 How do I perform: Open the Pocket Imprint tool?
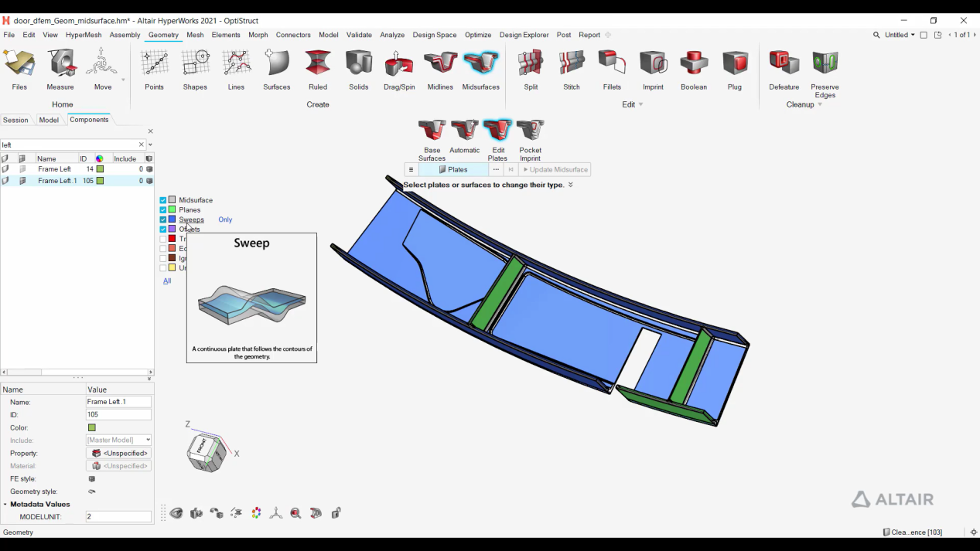pos(531,140)
